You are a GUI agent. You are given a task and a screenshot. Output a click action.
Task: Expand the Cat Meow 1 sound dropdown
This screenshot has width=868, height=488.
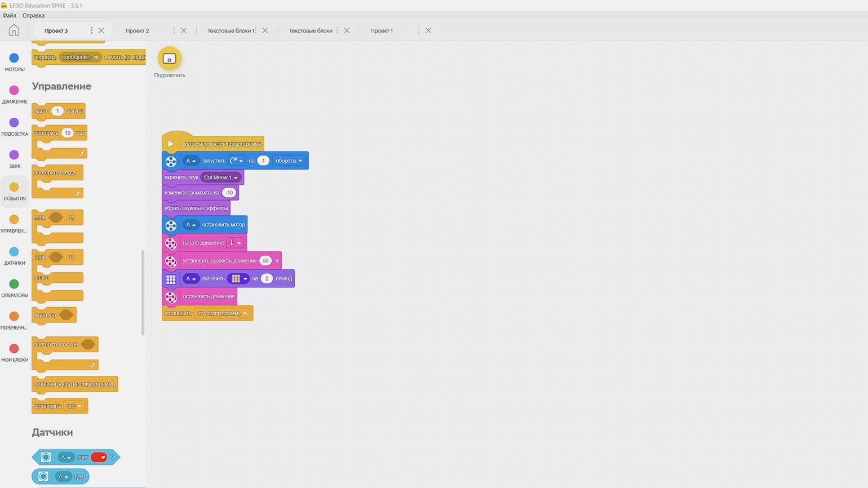(x=220, y=178)
